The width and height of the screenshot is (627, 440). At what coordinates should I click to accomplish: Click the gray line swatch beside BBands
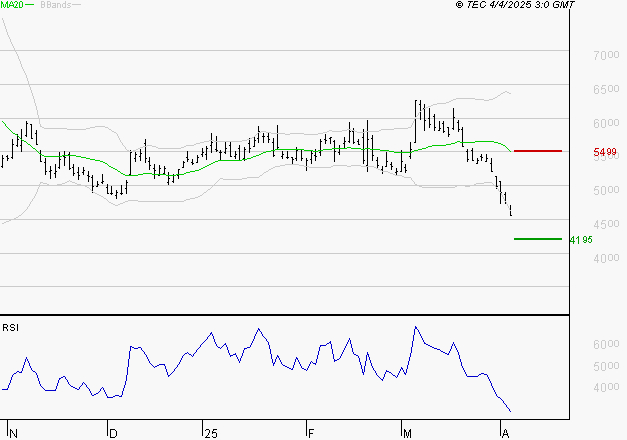(78, 6)
